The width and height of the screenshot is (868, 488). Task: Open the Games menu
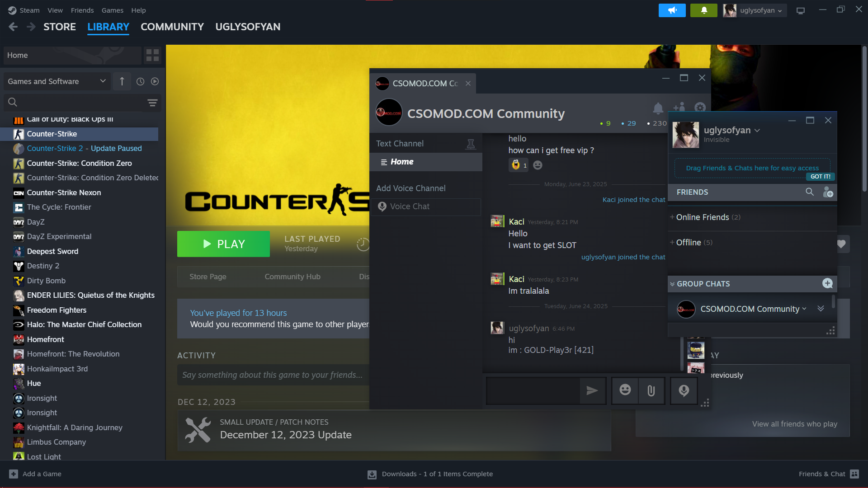point(112,10)
